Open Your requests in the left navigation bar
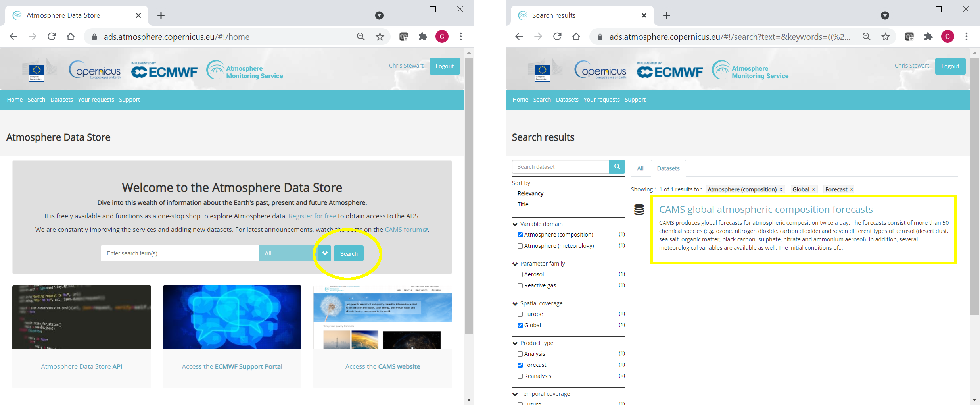This screenshot has height=405, width=980. (96, 100)
